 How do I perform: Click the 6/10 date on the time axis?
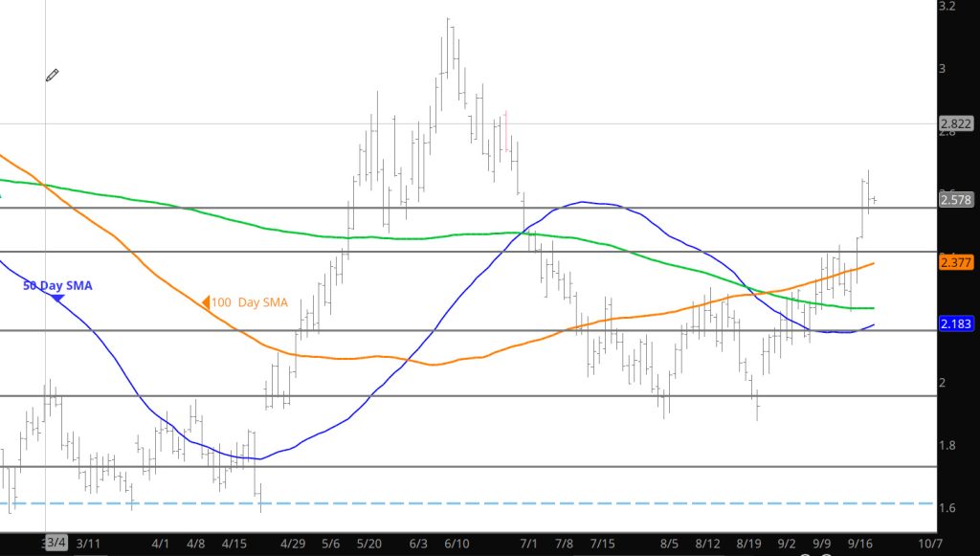pyautogui.click(x=457, y=543)
